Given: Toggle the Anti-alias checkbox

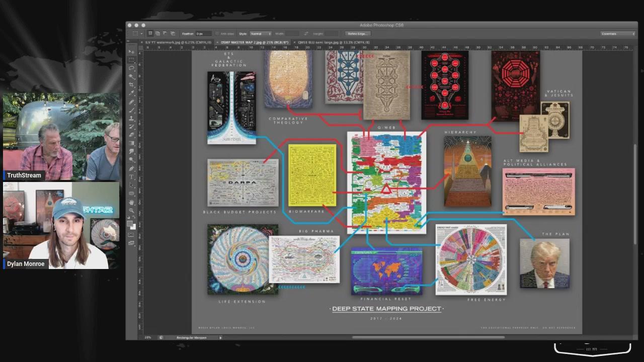Looking at the screenshot, I should (217, 34).
